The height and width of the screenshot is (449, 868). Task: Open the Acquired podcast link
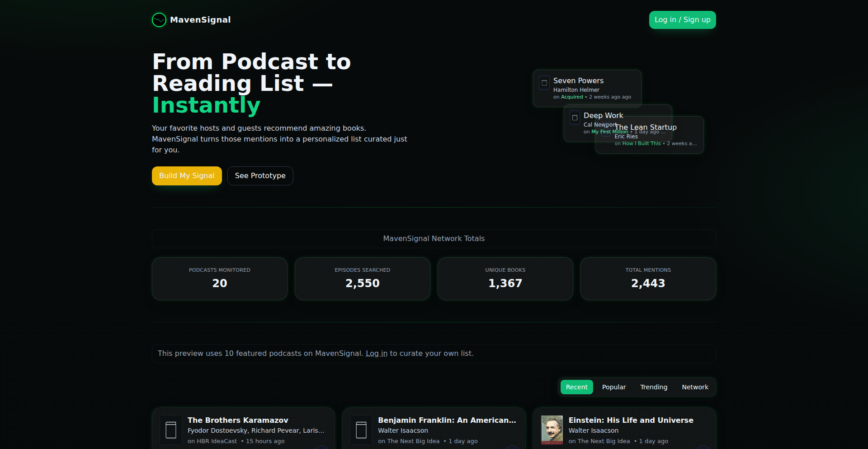tap(571, 97)
